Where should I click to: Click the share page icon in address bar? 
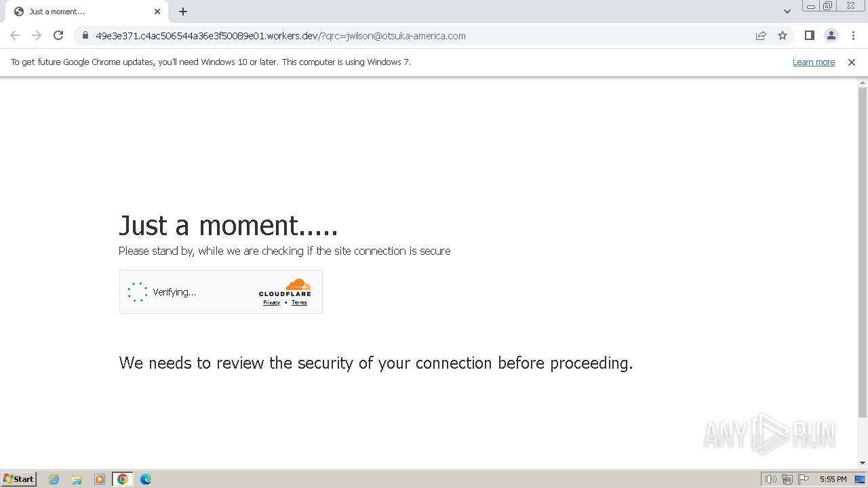point(761,36)
